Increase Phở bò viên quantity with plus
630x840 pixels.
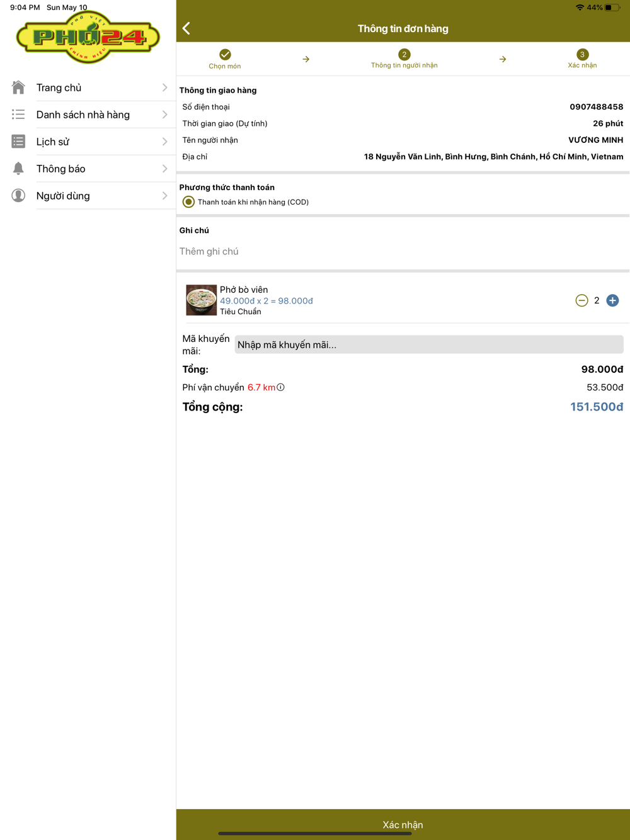[612, 300]
